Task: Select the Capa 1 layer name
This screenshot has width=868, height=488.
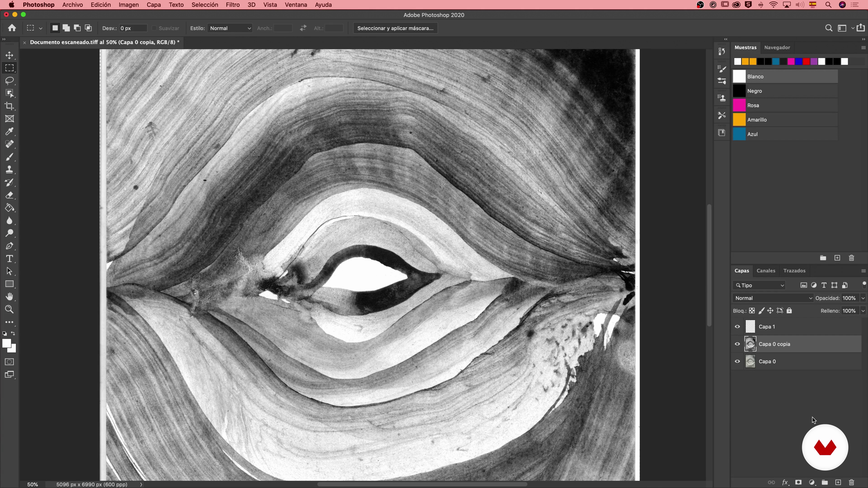Action: pyautogui.click(x=767, y=327)
